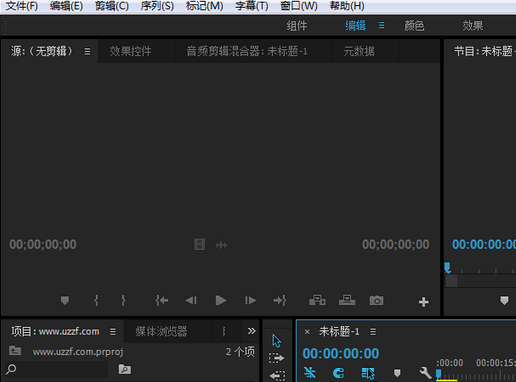
Task: Switch to the 组件 workspace
Action: tap(297, 26)
